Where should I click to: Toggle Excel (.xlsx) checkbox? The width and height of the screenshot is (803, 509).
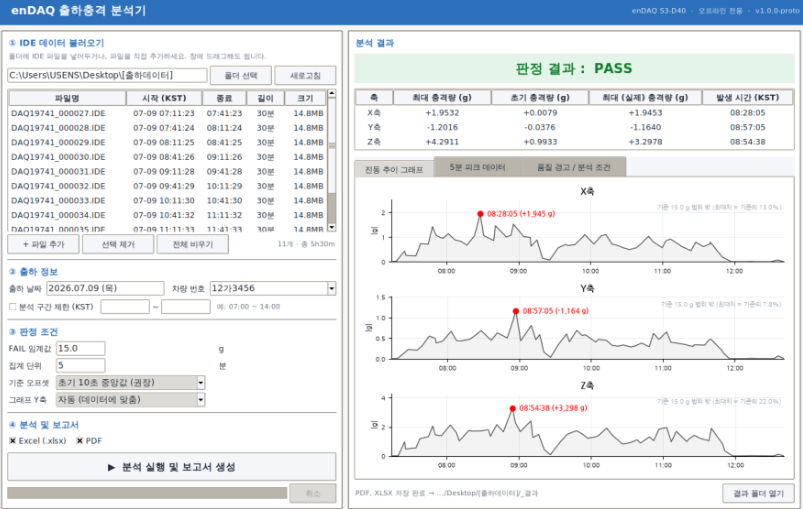(13, 440)
